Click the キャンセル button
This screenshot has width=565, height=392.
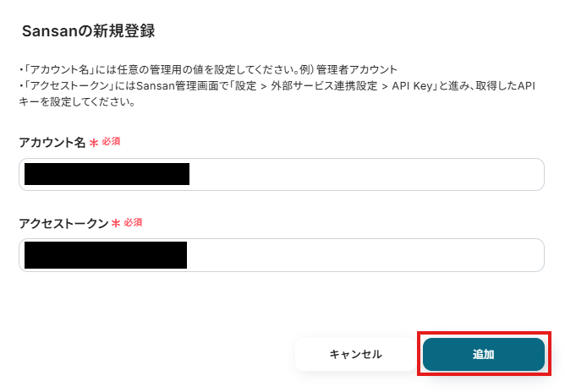pyautogui.click(x=355, y=354)
